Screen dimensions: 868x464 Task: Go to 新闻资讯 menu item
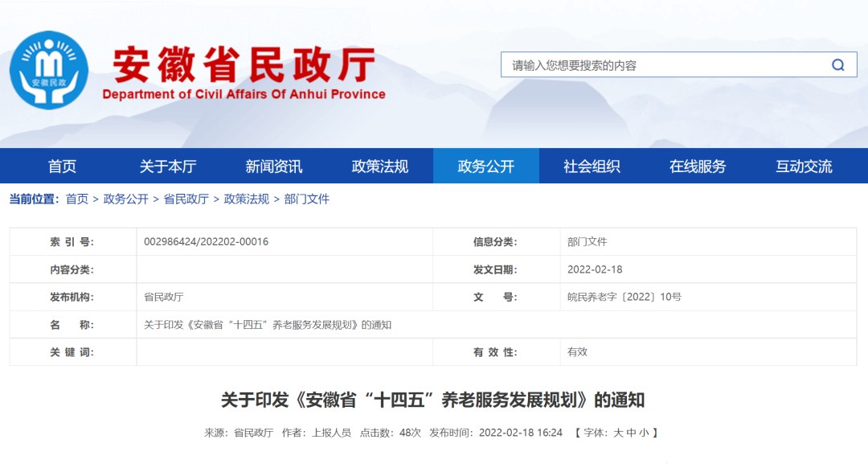274,166
